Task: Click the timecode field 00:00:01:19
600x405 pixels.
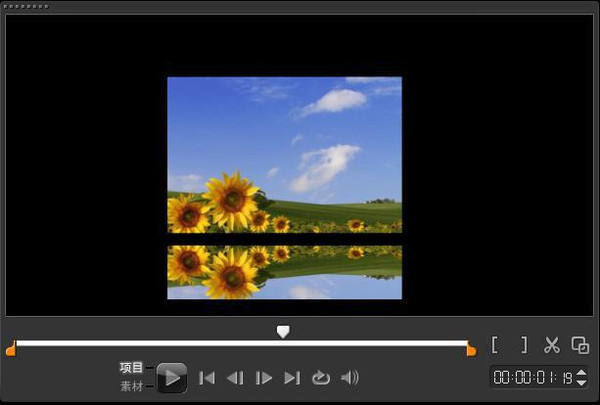Action: (532, 377)
